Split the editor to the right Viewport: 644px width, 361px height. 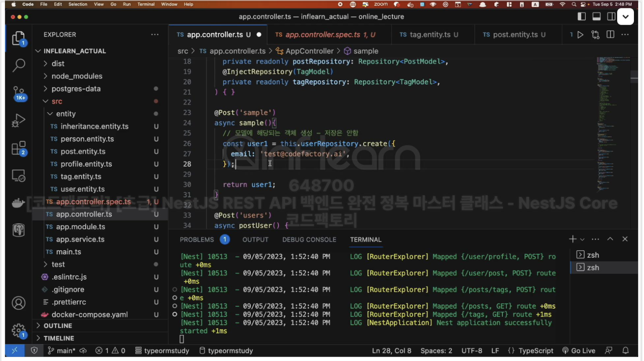click(610, 35)
